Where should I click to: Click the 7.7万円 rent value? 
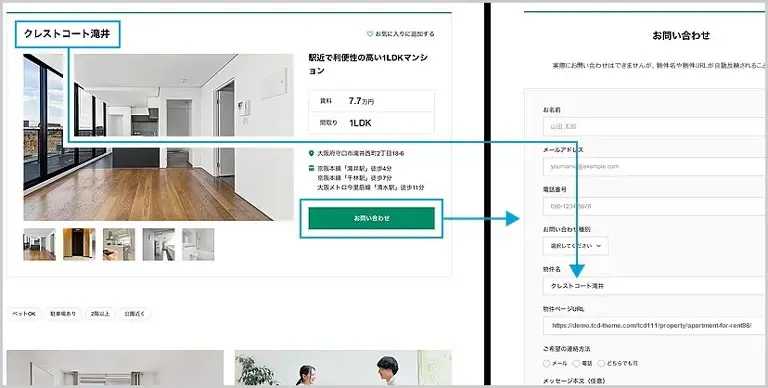361,101
